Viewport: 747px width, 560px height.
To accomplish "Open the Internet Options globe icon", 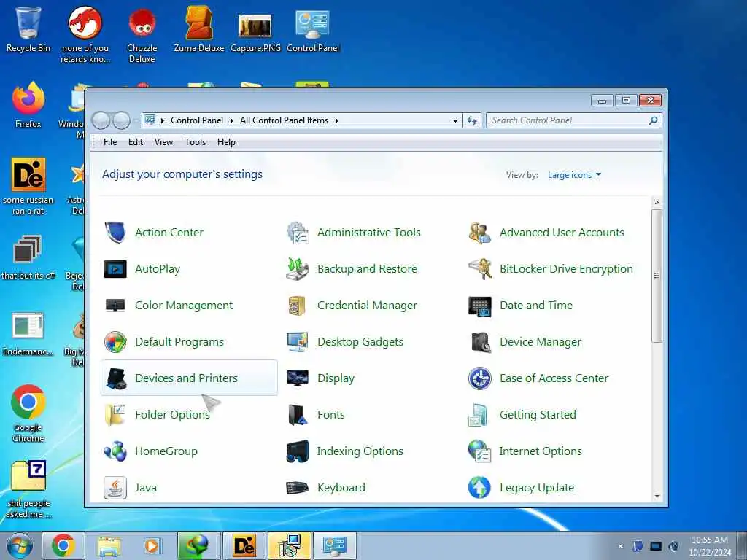I will (x=480, y=451).
